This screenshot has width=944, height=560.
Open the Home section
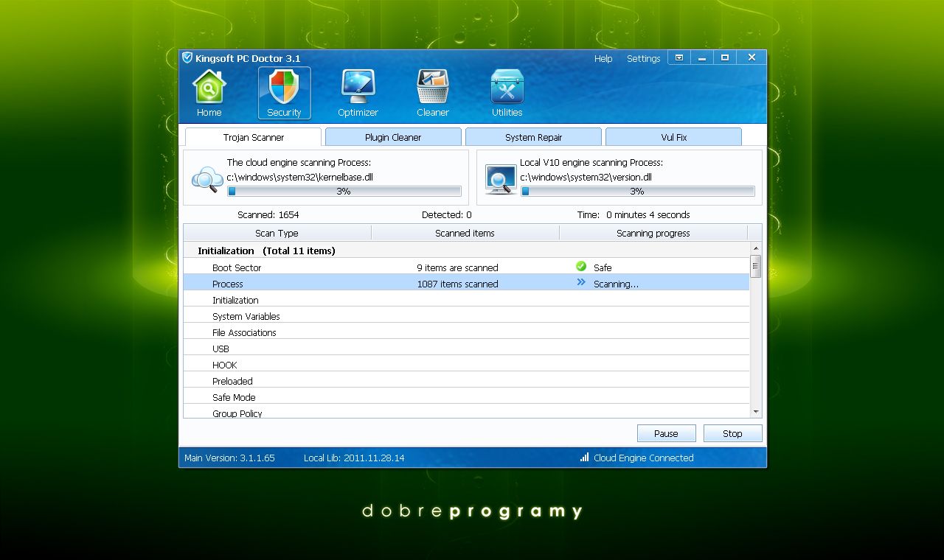[x=209, y=93]
